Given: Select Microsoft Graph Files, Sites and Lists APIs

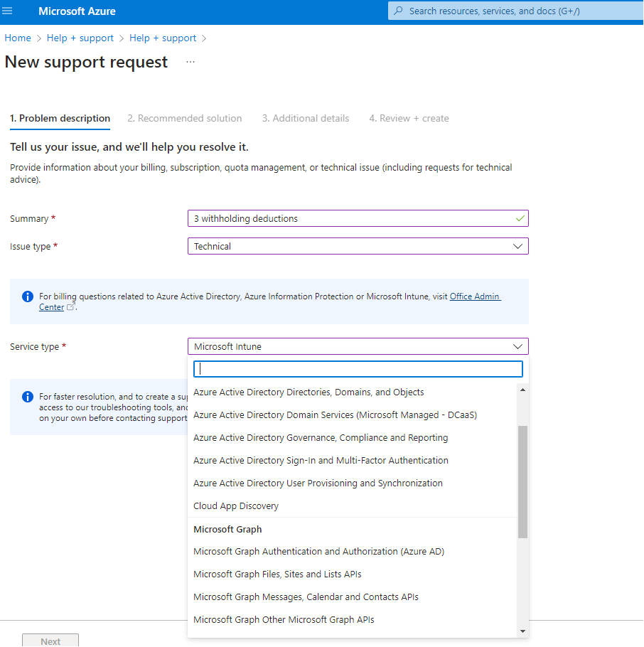Looking at the screenshot, I should tap(352, 574).
